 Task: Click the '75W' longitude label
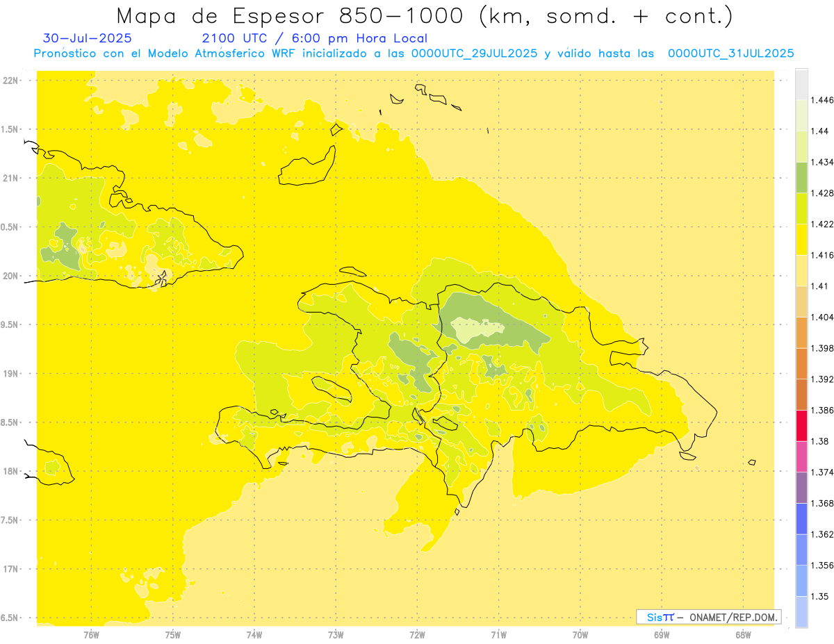coord(172,634)
